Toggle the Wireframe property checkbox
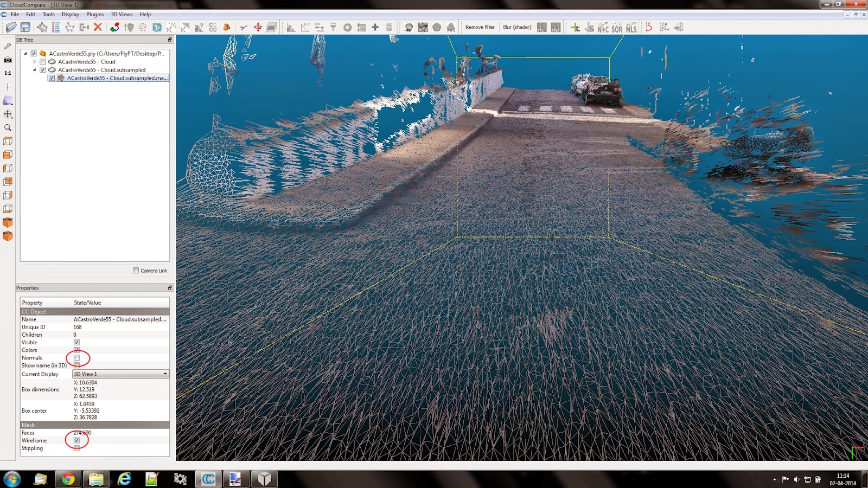This screenshot has height=488, width=868. click(x=76, y=440)
